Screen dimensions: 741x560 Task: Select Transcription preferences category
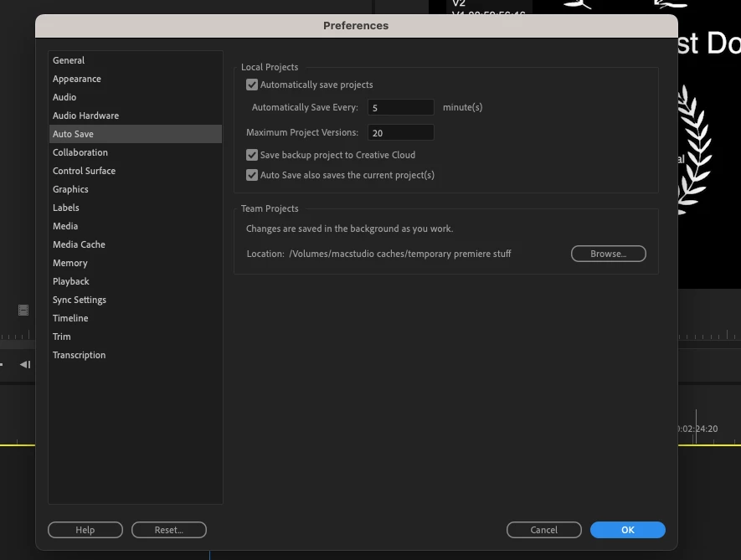point(136,356)
